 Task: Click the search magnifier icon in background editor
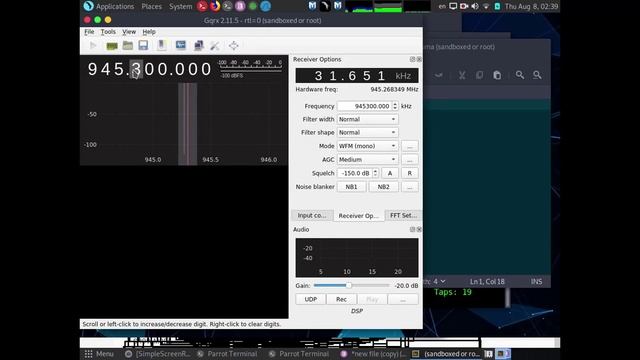tap(520, 75)
